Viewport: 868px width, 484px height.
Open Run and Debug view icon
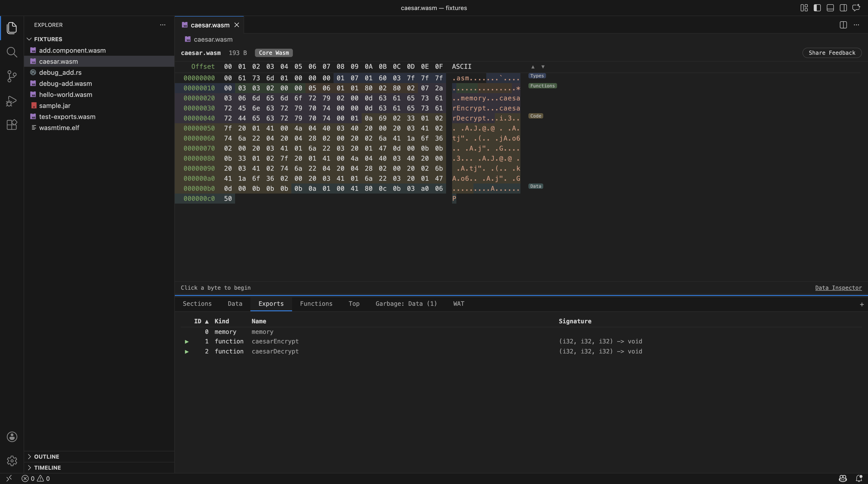12,101
